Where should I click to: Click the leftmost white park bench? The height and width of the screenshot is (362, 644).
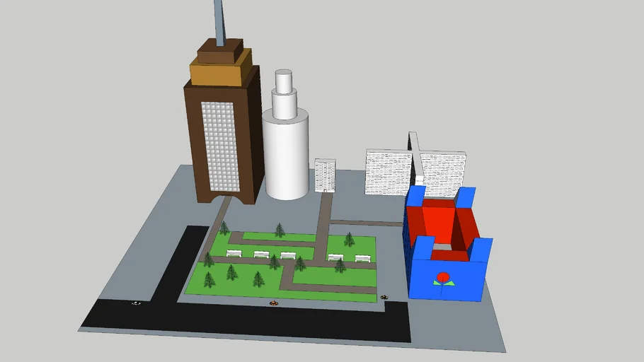point(234,253)
